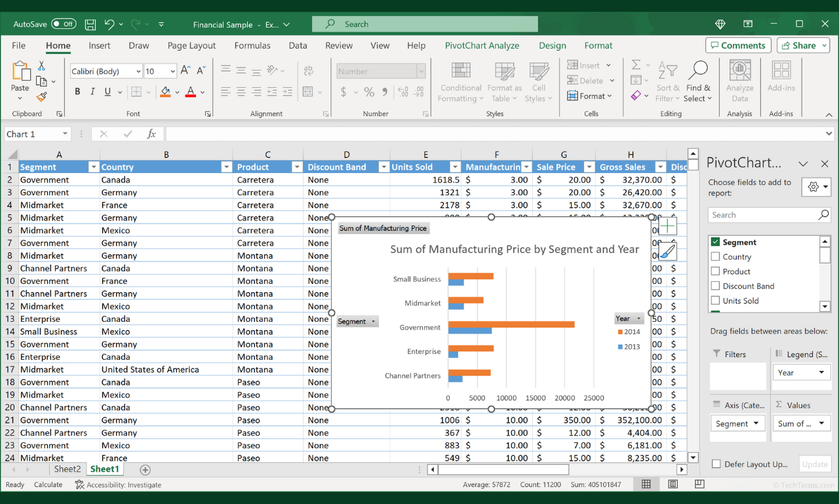This screenshot has width=839, height=504.
Task: Open Sort & Filter
Action: 668,82
